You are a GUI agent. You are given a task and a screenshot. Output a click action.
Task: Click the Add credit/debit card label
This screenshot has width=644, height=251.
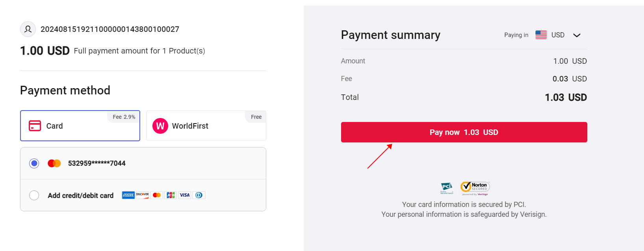[81, 196]
